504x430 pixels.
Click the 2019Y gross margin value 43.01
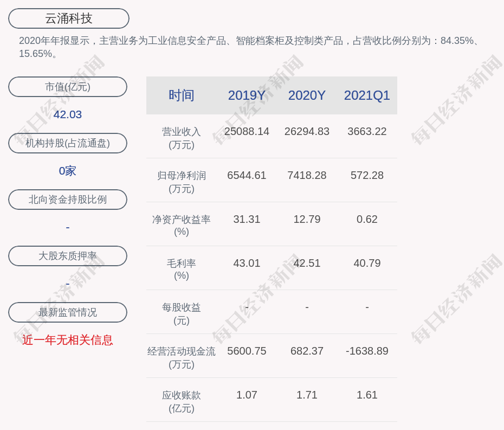247,263
